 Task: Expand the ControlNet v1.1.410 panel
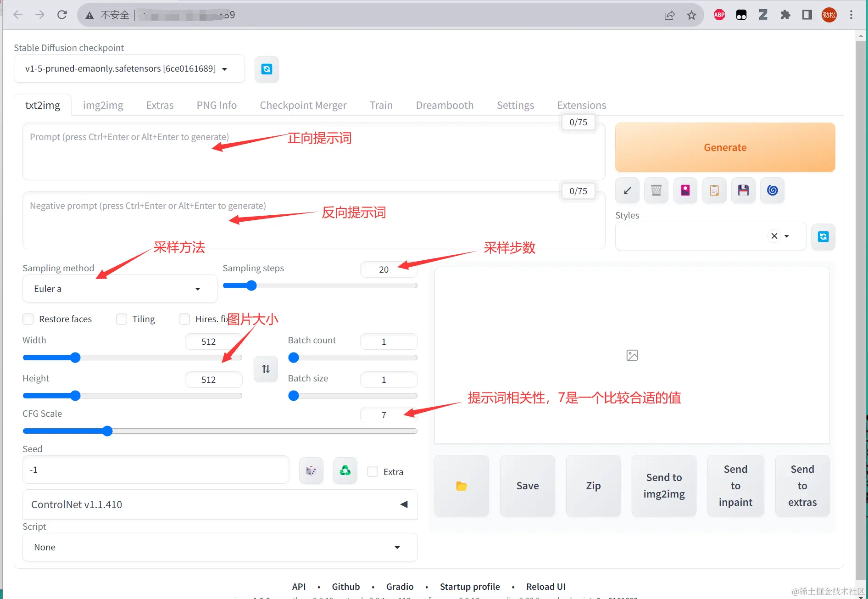[x=220, y=504]
